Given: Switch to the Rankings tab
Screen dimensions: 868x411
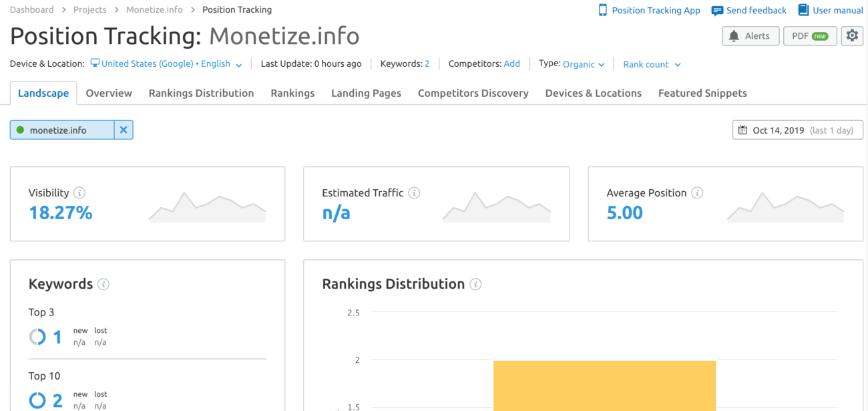Looking at the screenshot, I should pyautogui.click(x=292, y=93).
